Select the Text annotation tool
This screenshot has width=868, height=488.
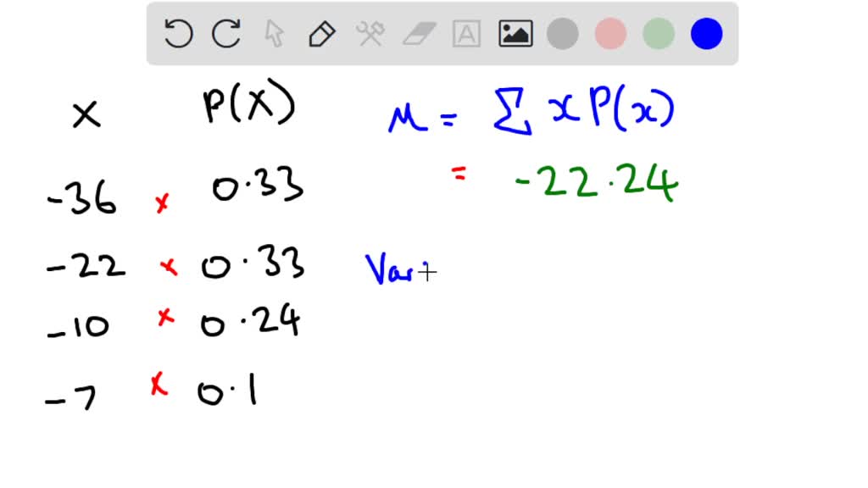pos(467,33)
